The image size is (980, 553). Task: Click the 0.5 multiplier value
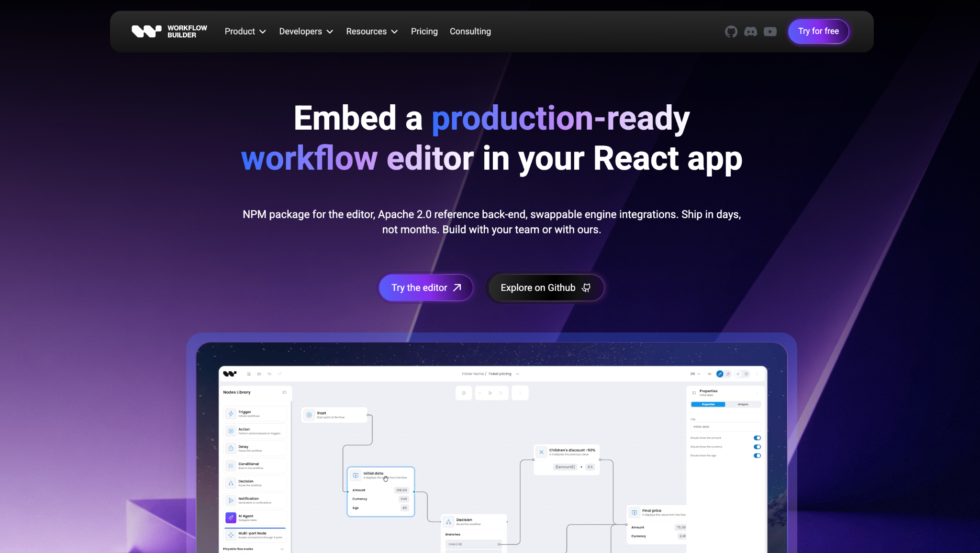point(590,467)
